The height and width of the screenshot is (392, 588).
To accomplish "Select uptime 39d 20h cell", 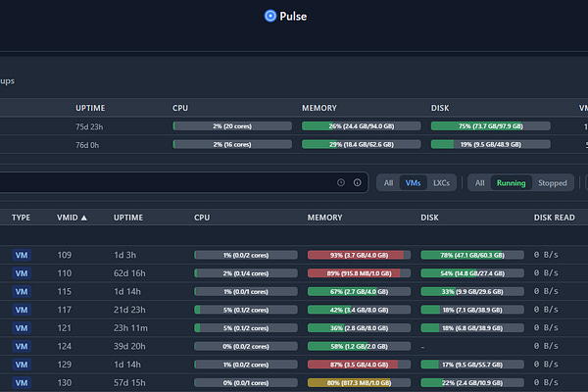I will (x=129, y=346).
